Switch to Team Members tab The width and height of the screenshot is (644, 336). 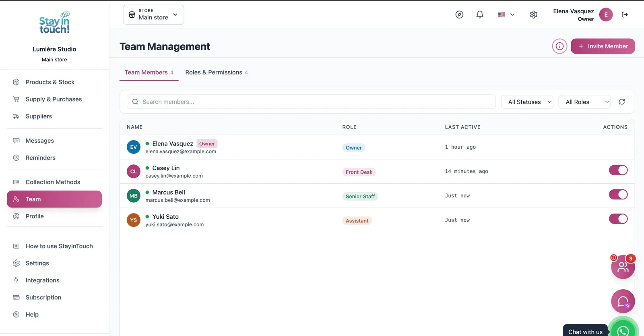click(149, 73)
